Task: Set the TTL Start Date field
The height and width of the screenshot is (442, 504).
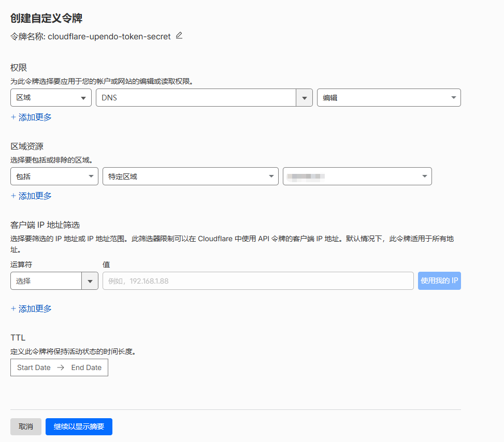Action: click(34, 367)
